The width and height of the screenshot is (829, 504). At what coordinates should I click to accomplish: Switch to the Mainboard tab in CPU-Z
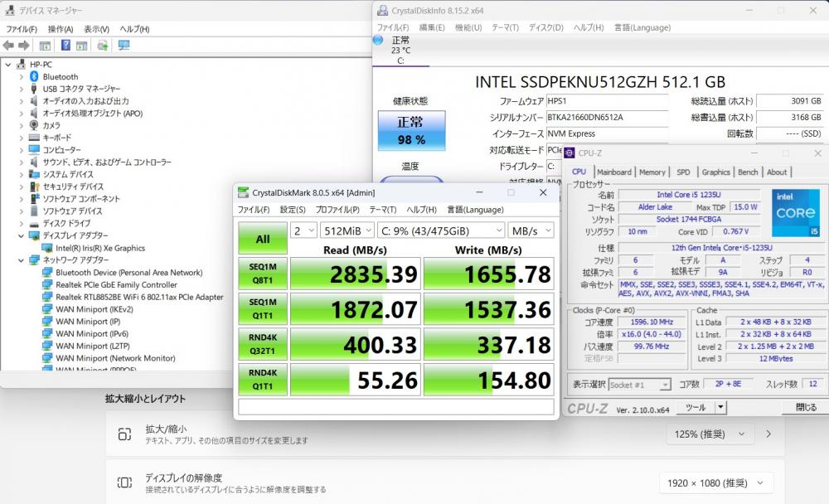coord(613,172)
